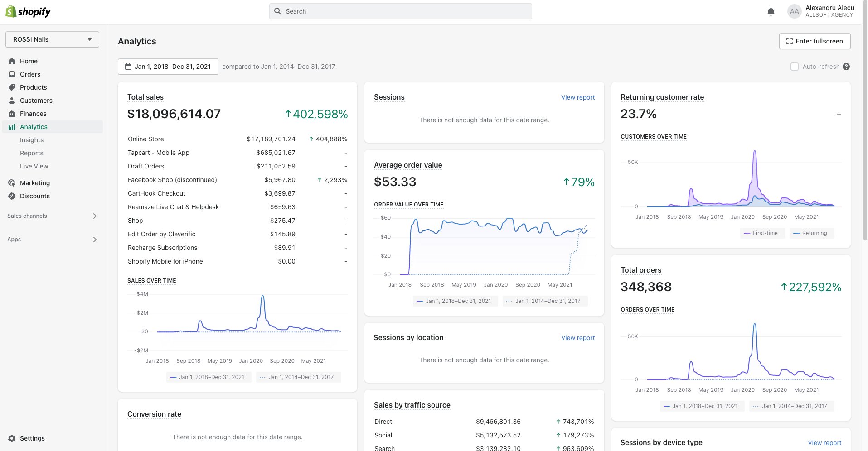Viewport: 868px width, 451px height.
Task: Click the Settings gear icon
Action: [12, 438]
